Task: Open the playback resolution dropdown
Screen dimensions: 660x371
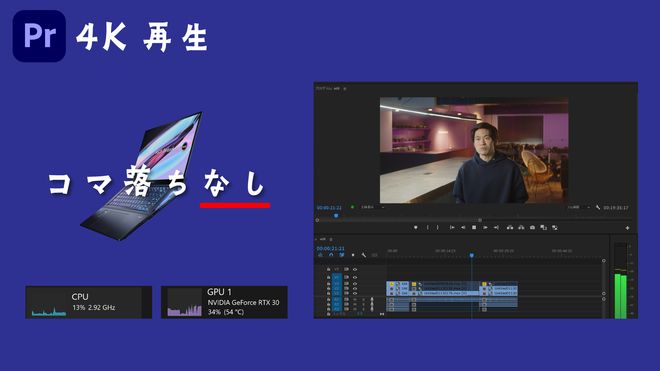Action: [x=579, y=207]
